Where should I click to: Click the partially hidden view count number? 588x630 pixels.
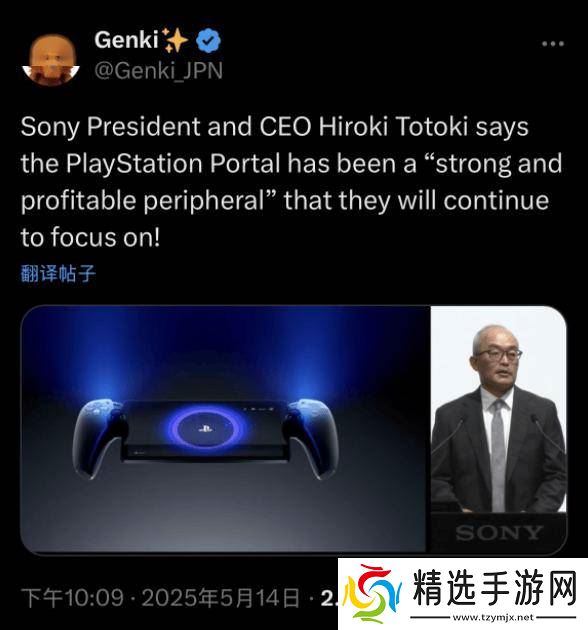point(329,598)
